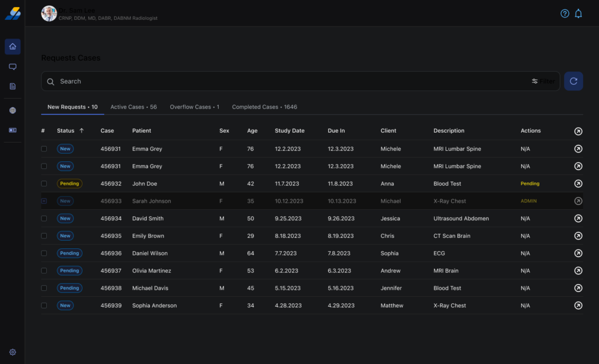Image resolution: width=599 pixels, height=364 pixels.
Task: Open the chat messages sidebar icon
Action: [x=12, y=67]
